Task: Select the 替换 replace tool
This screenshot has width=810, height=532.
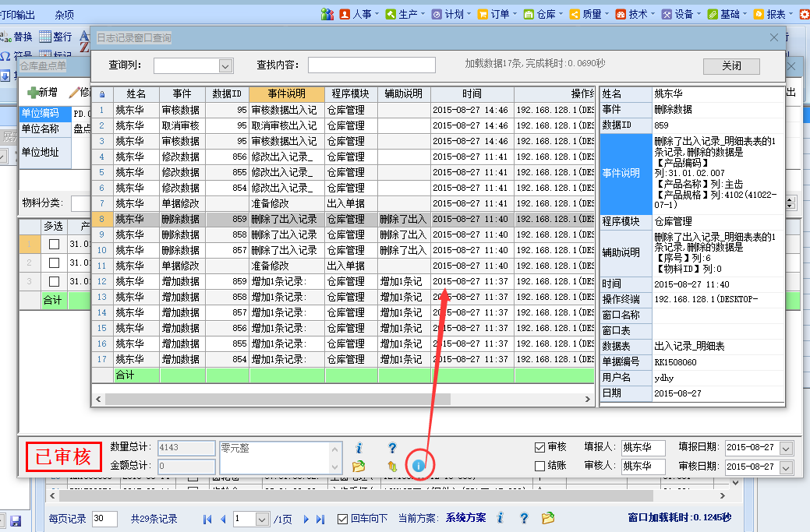Action: [x=16, y=37]
